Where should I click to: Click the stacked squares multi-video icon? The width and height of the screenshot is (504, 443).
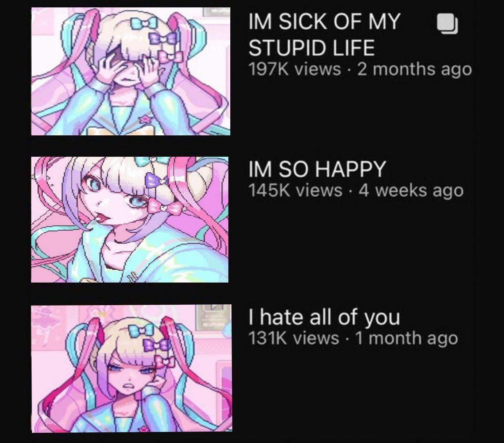pyautogui.click(x=447, y=23)
